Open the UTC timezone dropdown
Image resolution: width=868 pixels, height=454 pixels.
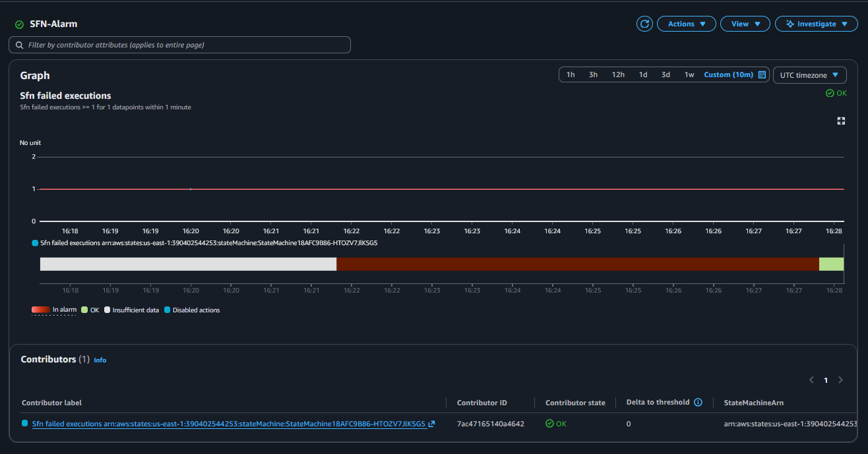[x=809, y=74]
